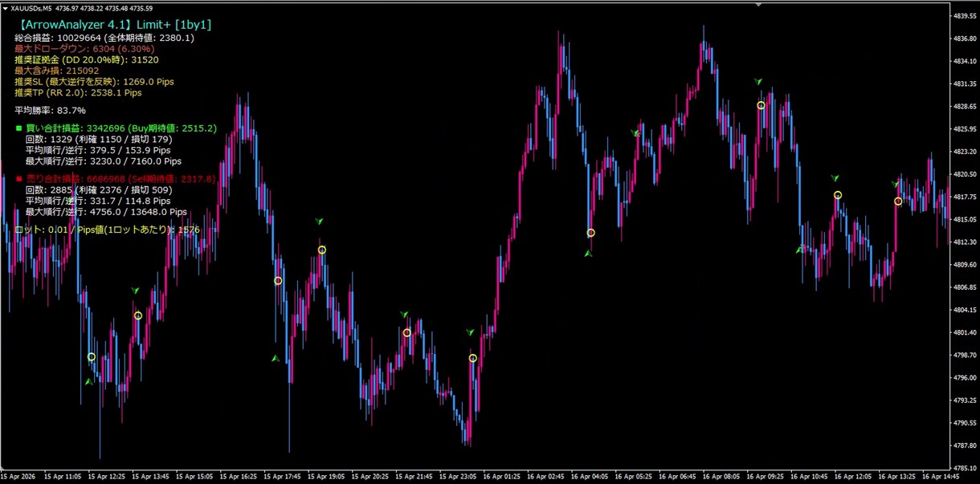Click the green down arrow above the 12:05 circle
The height and width of the screenshot is (484, 980).
tap(835, 178)
